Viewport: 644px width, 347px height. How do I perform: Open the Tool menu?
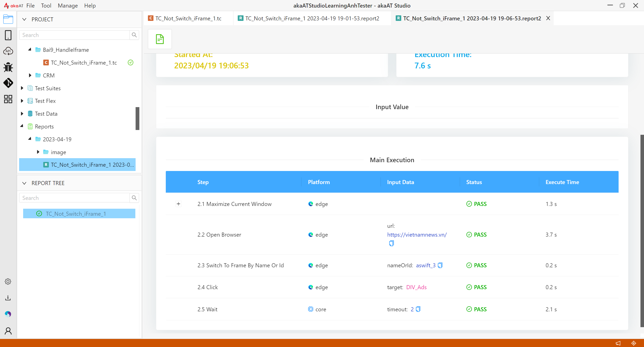pyautogui.click(x=46, y=6)
